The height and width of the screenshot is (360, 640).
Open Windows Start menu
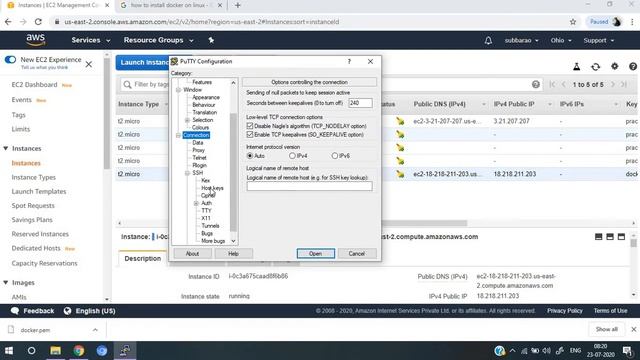(9, 351)
